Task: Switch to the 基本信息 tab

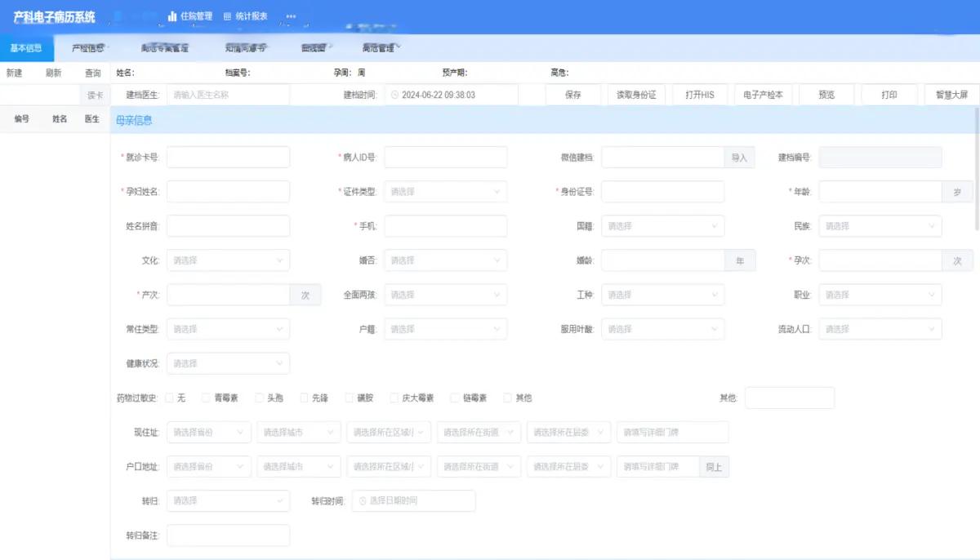Action: click(26, 48)
